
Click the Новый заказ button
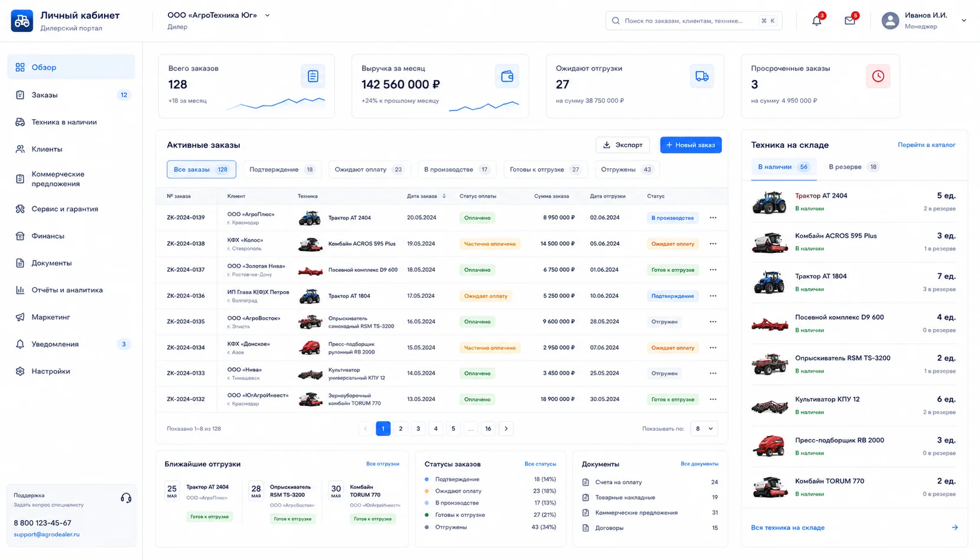click(691, 145)
